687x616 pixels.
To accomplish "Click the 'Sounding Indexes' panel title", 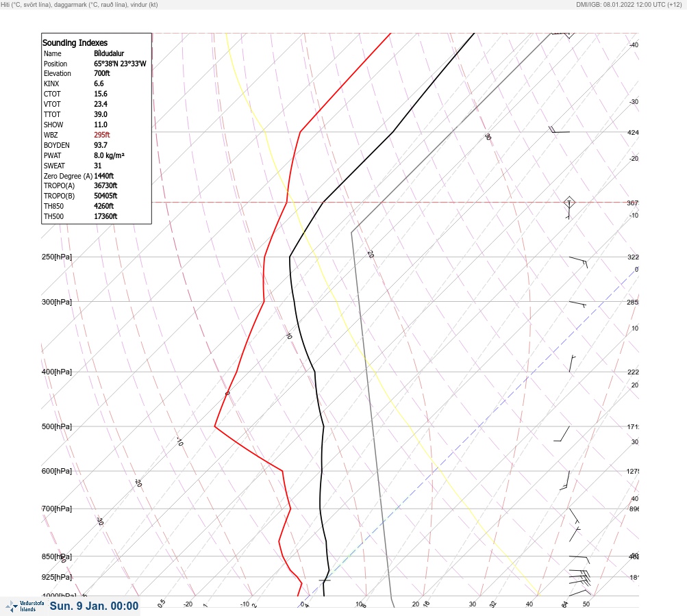I will [x=75, y=42].
